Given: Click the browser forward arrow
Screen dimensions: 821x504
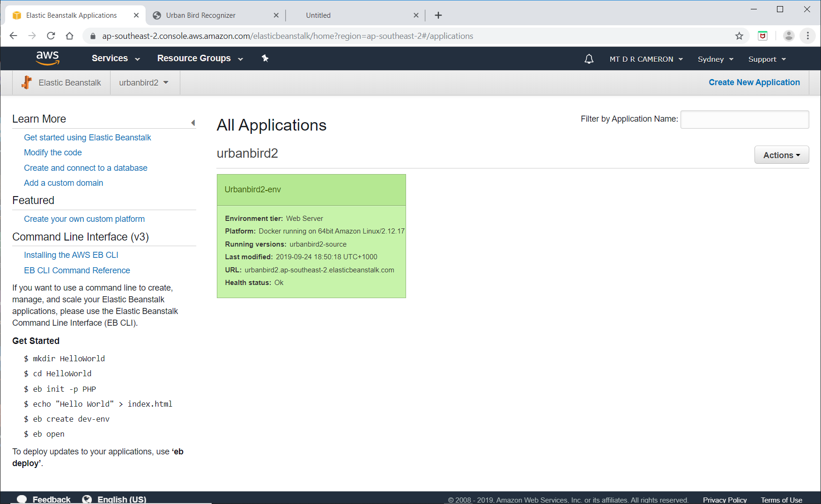Looking at the screenshot, I should (32, 36).
